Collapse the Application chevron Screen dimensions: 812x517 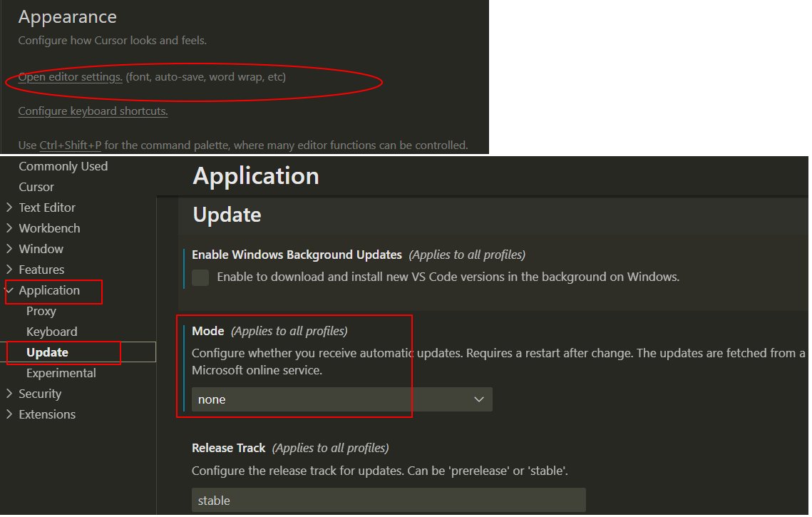(x=9, y=290)
